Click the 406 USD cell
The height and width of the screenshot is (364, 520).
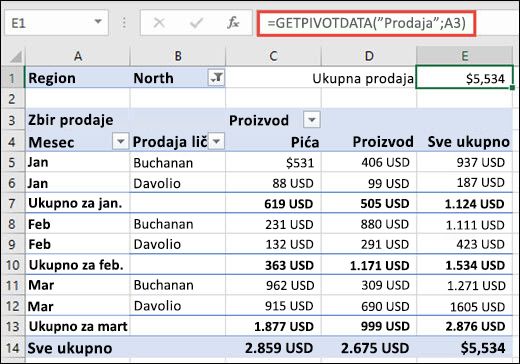click(x=369, y=162)
